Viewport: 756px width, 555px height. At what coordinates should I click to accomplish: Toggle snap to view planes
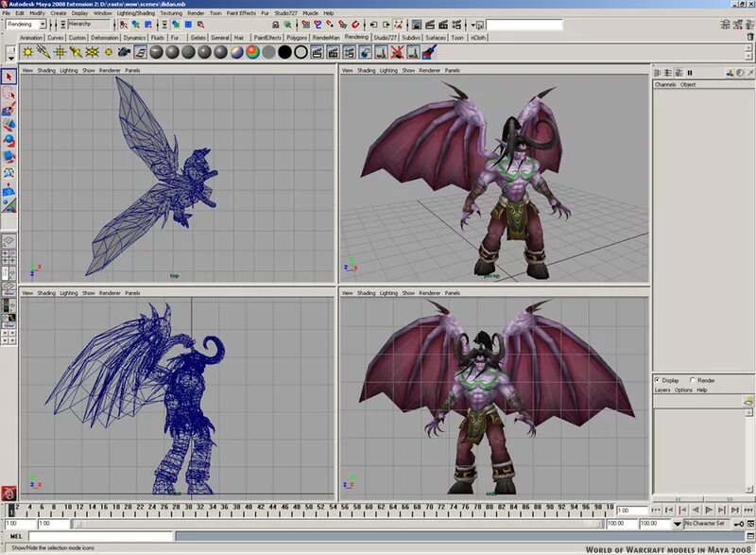343,25
